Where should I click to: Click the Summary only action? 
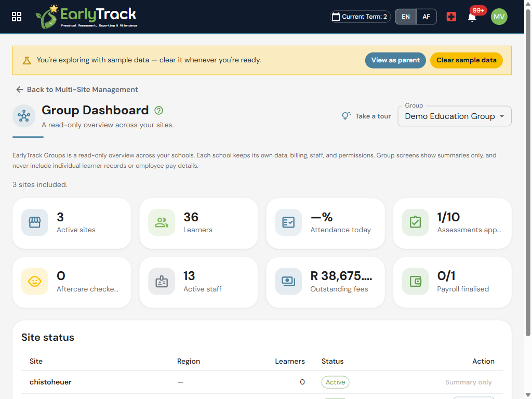[x=468, y=382]
